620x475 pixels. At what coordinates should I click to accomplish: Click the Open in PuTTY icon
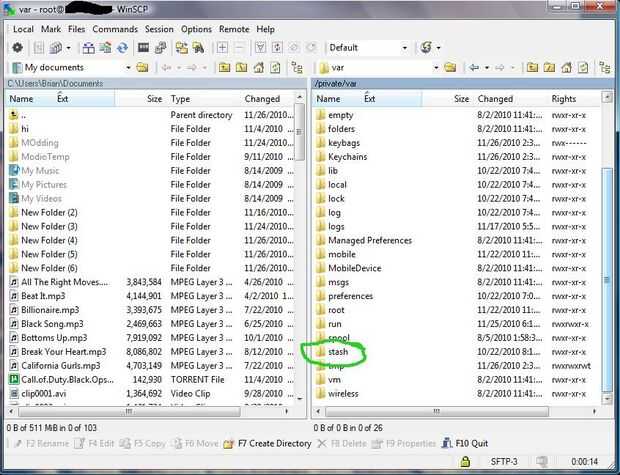click(160, 48)
